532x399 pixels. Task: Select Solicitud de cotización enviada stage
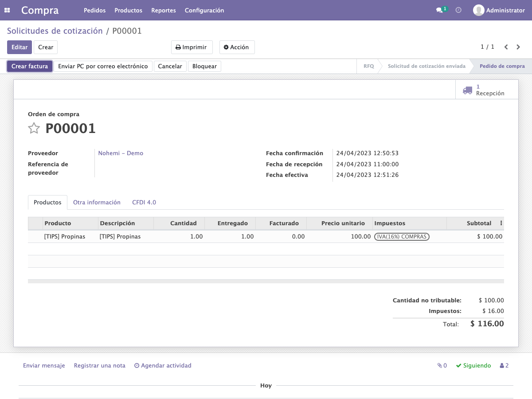[426, 66]
